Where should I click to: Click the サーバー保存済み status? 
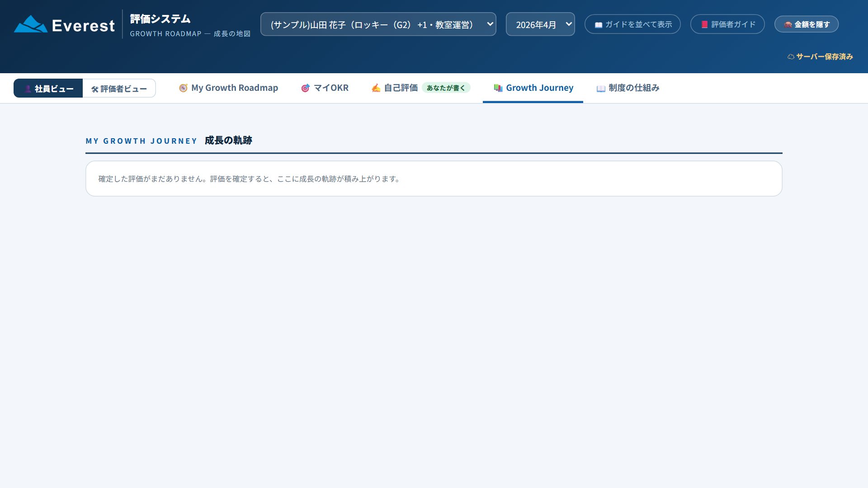pyautogui.click(x=820, y=56)
